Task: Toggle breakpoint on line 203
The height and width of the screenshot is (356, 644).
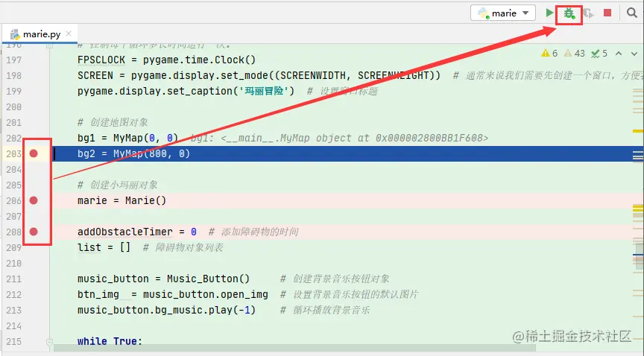Action: [34, 153]
